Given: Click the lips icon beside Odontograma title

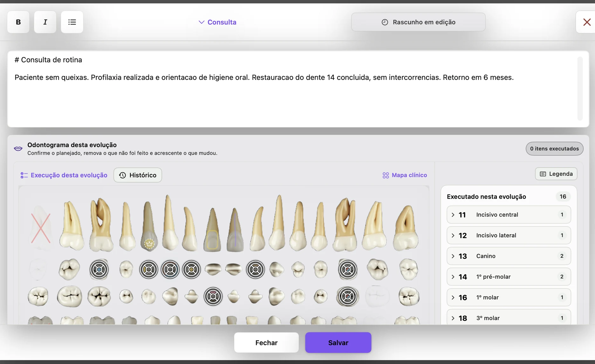Looking at the screenshot, I should point(18,148).
